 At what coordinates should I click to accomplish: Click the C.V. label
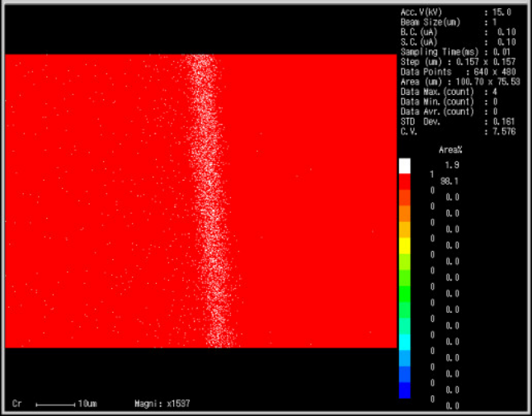409,131
